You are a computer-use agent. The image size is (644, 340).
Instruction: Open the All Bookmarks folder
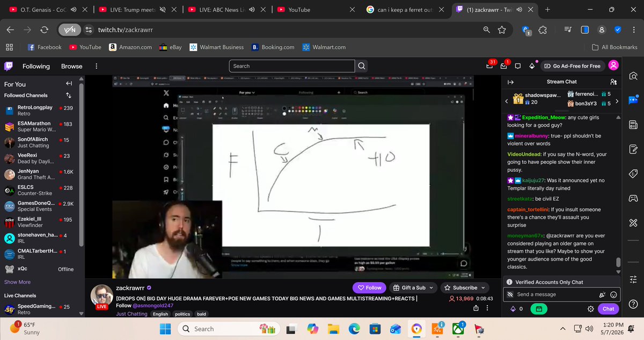point(614,47)
